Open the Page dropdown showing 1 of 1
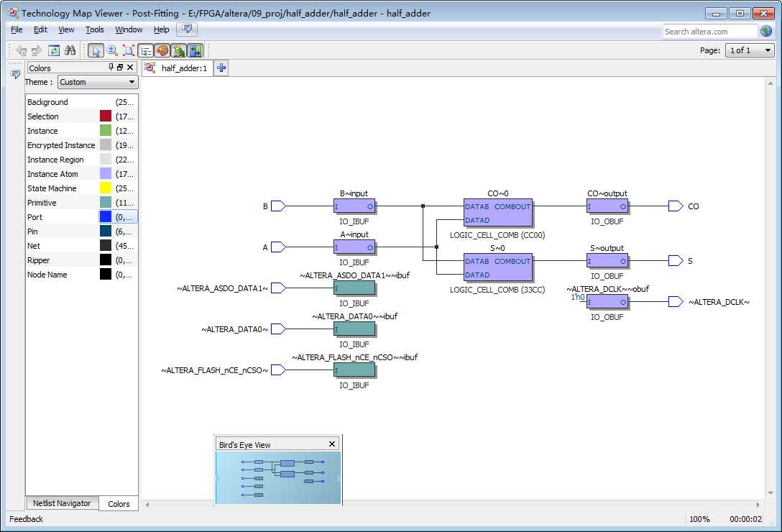 click(750, 50)
